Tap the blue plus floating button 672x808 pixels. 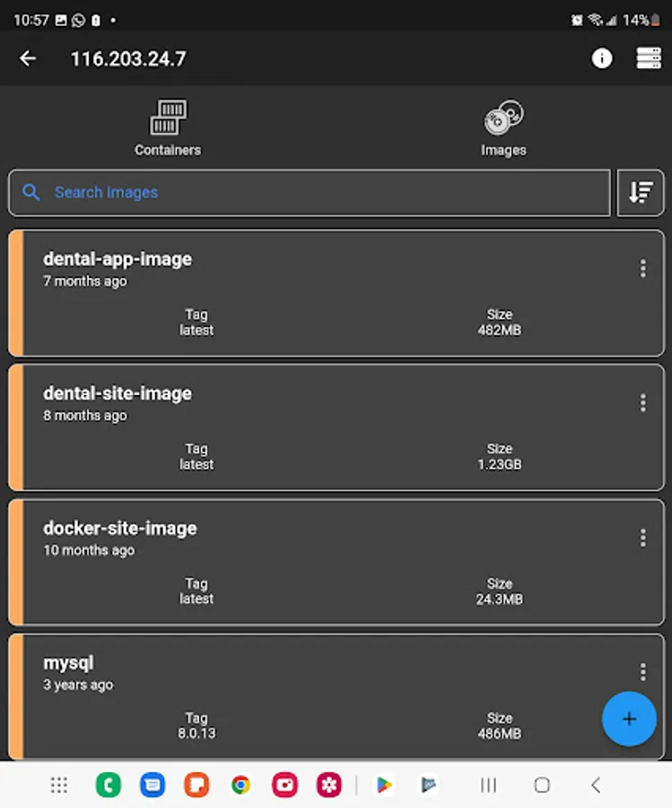pos(629,719)
